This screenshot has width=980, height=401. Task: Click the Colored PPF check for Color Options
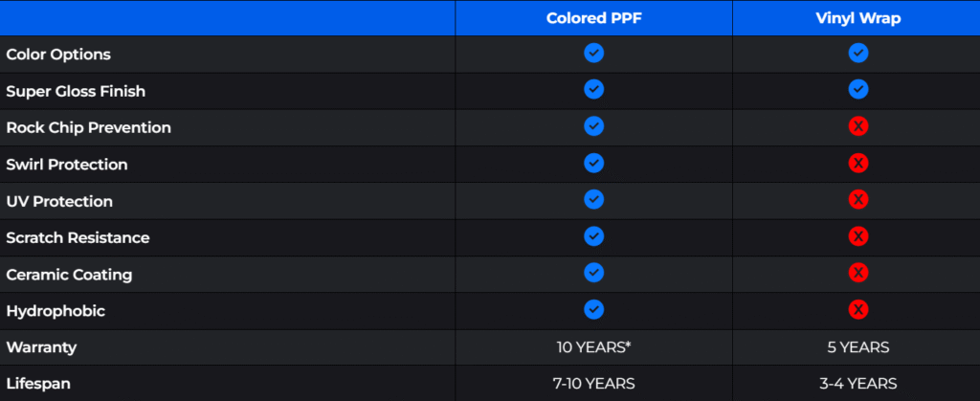pos(593,54)
